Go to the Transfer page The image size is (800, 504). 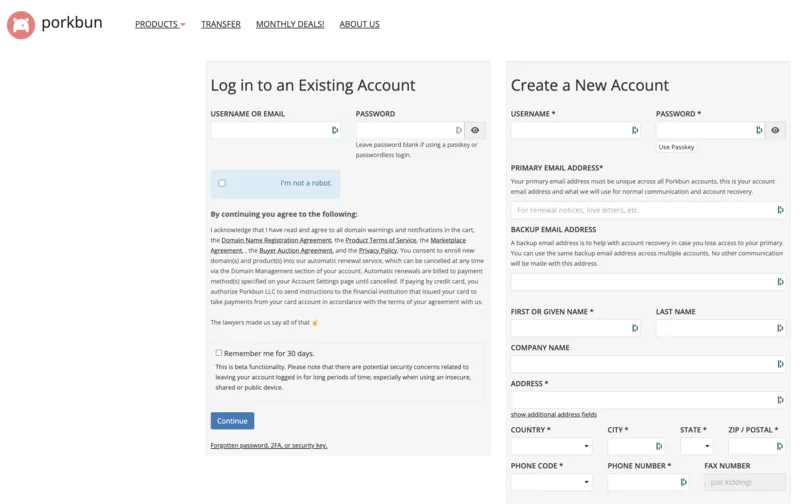[220, 24]
